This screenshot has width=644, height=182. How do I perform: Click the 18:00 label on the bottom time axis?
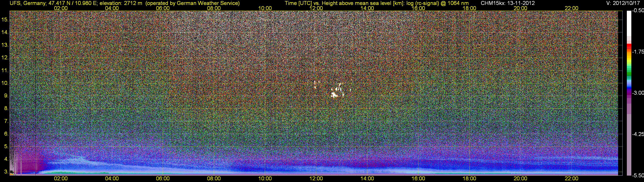coord(469,179)
